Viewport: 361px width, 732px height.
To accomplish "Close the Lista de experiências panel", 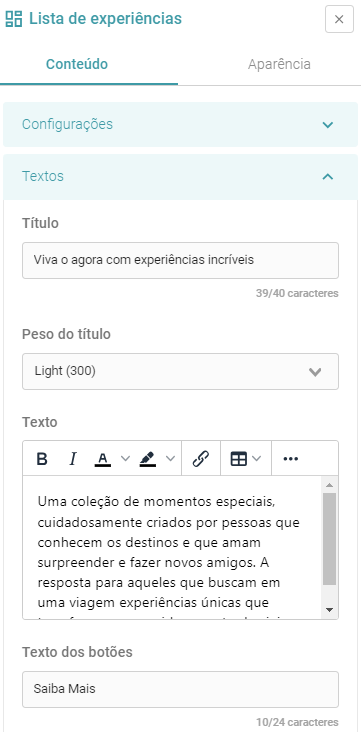I will point(340,19).
